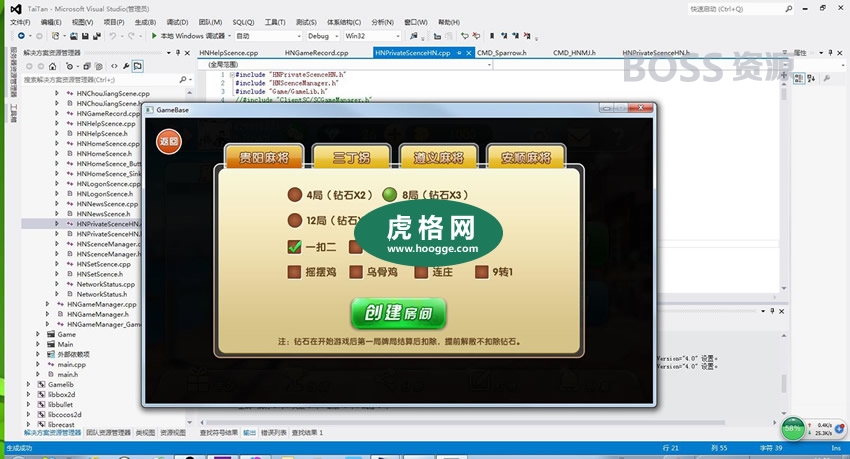Click the Comment selection toolbar icon
This screenshot has width=850, height=459.
[x=465, y=36]
